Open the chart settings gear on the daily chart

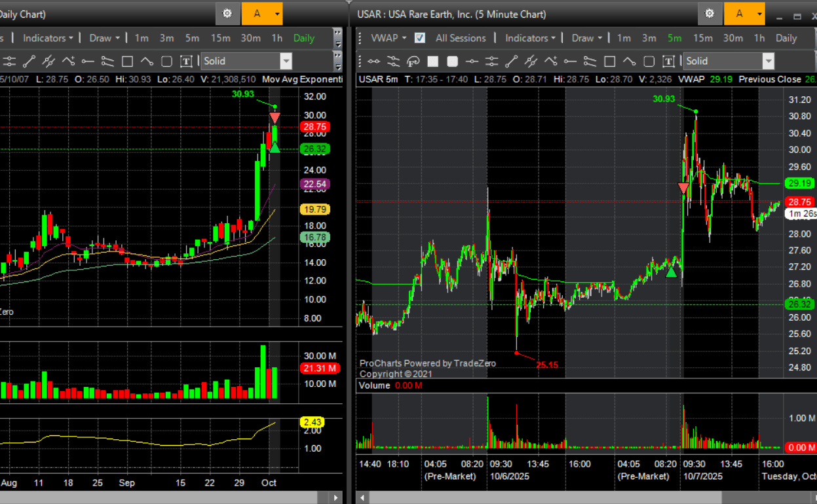(x=227, y=13)
